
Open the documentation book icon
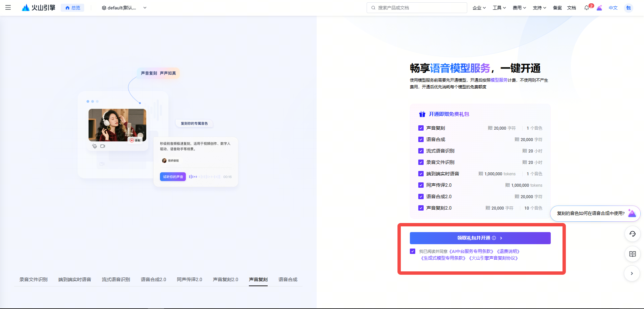tap(633, 254)
